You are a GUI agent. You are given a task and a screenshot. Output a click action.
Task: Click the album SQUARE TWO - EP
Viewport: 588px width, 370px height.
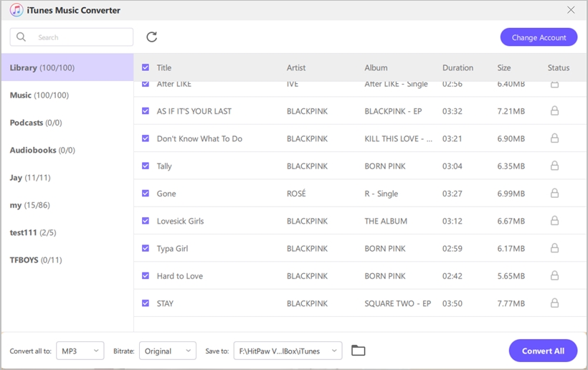398,303
